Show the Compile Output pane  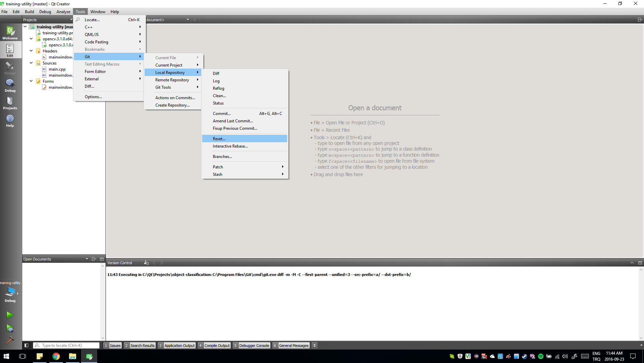click(214, 345)
